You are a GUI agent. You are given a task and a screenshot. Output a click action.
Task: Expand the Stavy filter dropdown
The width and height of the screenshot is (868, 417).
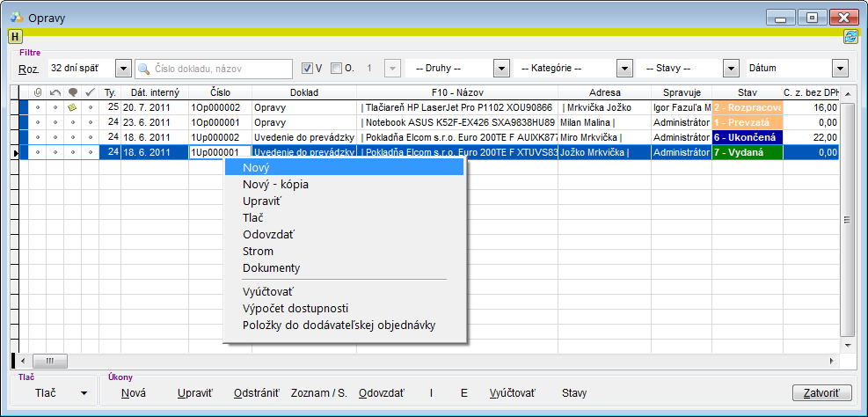730,69
